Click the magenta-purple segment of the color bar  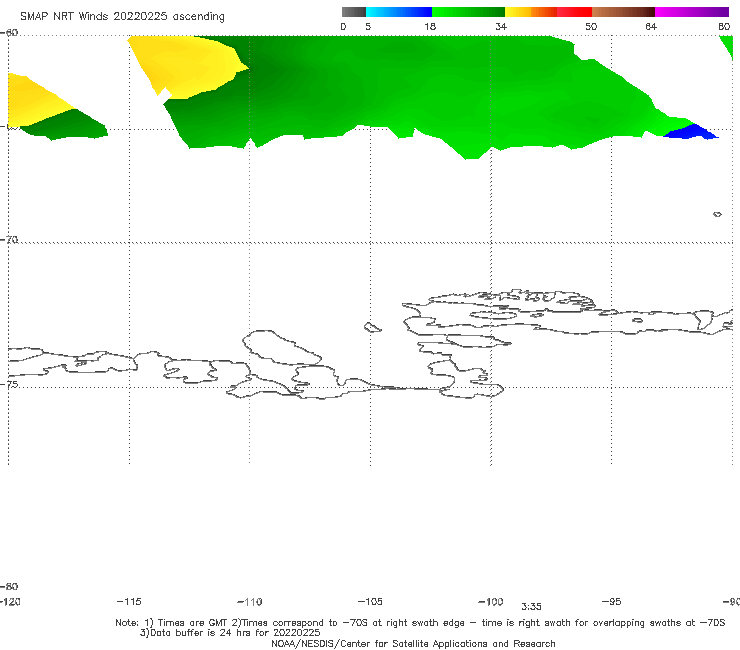692,12
